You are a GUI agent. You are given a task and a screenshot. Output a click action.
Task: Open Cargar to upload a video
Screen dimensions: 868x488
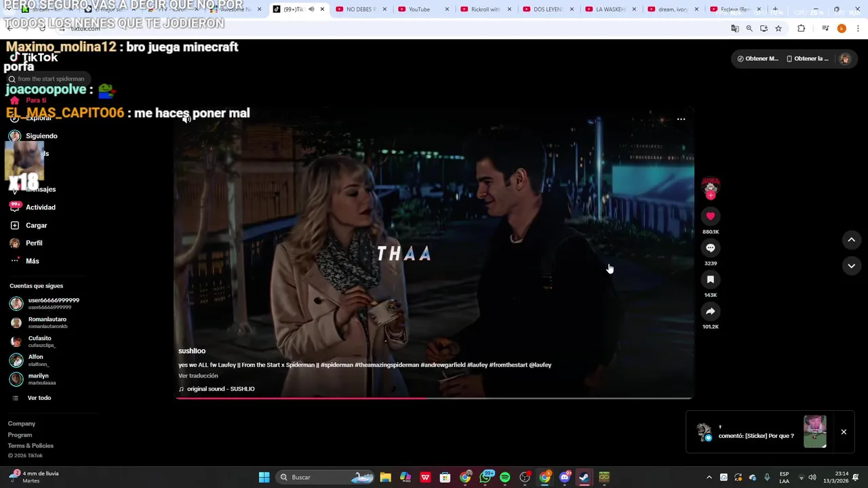(28, 225)
